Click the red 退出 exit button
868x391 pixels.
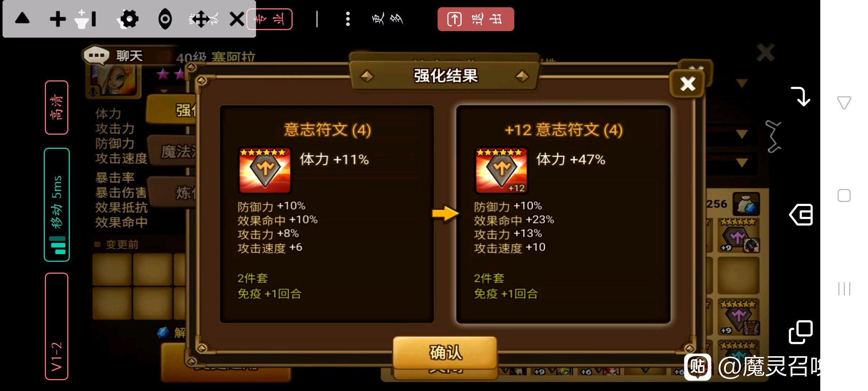point(476,19)
